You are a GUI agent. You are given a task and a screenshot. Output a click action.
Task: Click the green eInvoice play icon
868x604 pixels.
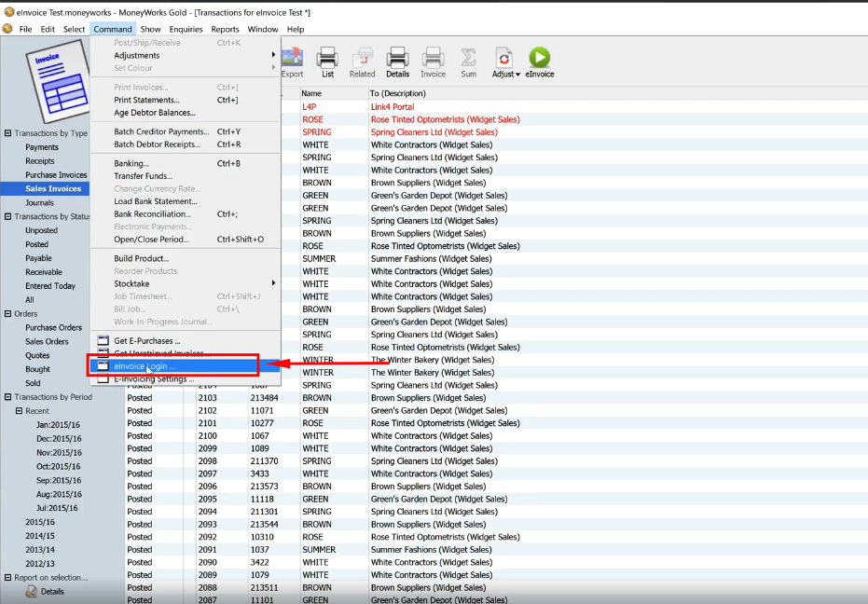pos(539,58)
